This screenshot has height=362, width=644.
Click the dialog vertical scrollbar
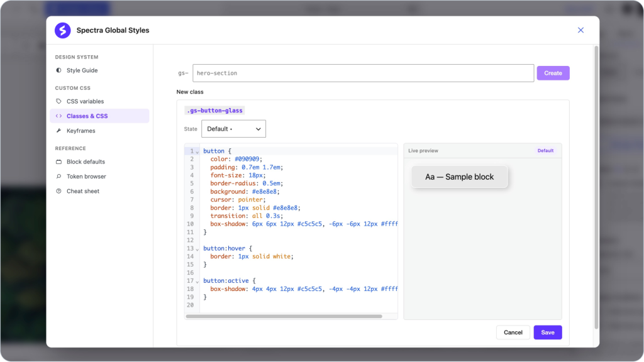(596, 187)
